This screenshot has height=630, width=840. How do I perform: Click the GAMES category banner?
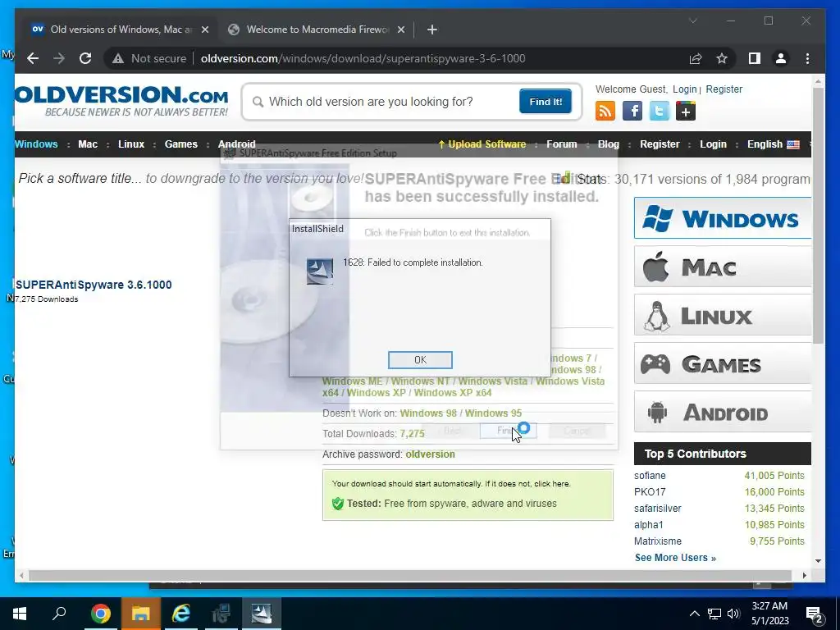point(722,363)
